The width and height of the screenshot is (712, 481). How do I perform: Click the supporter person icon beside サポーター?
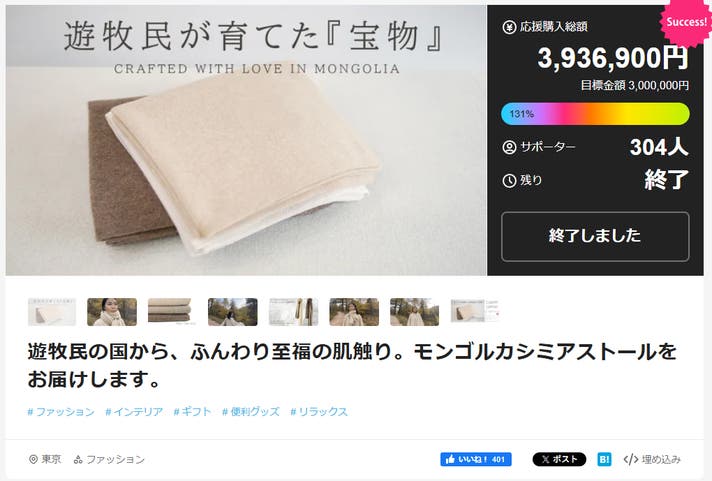509,147
